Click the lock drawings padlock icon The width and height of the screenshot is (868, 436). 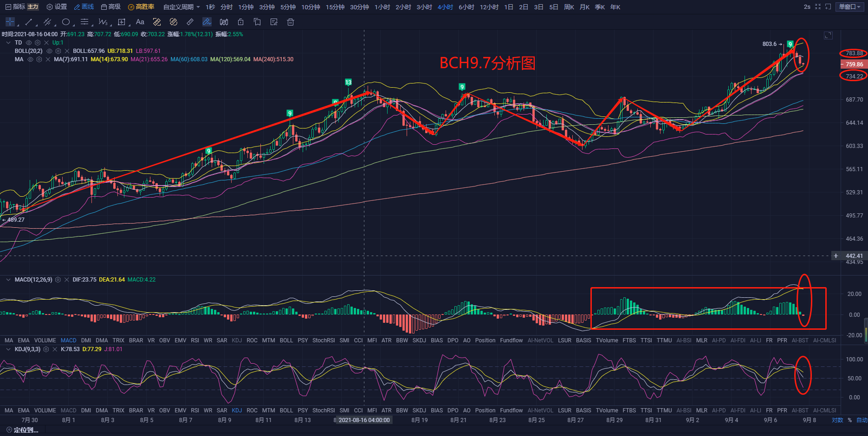pyautogui.click(x=240, y=22)
